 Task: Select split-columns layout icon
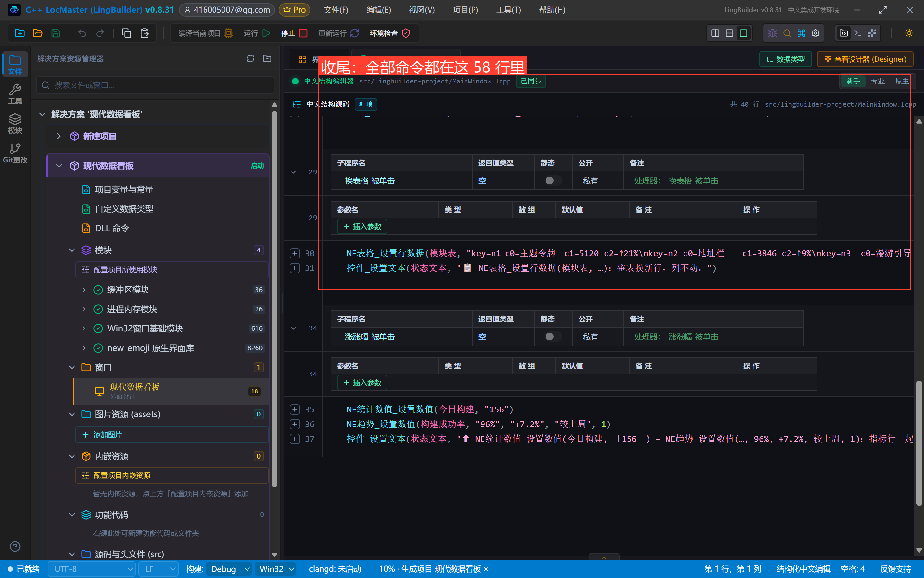tap(715, 33)
